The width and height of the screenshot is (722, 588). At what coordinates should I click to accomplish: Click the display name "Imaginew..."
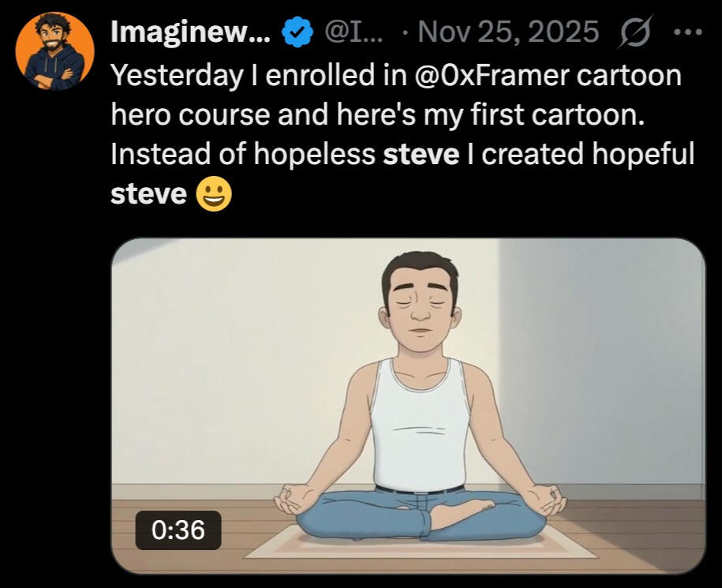coord(191,32)
